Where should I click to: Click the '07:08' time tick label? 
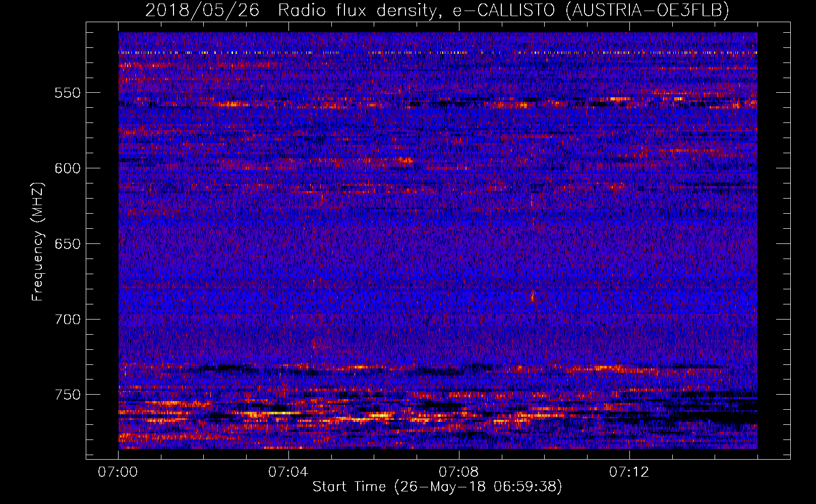coord(458,472)
